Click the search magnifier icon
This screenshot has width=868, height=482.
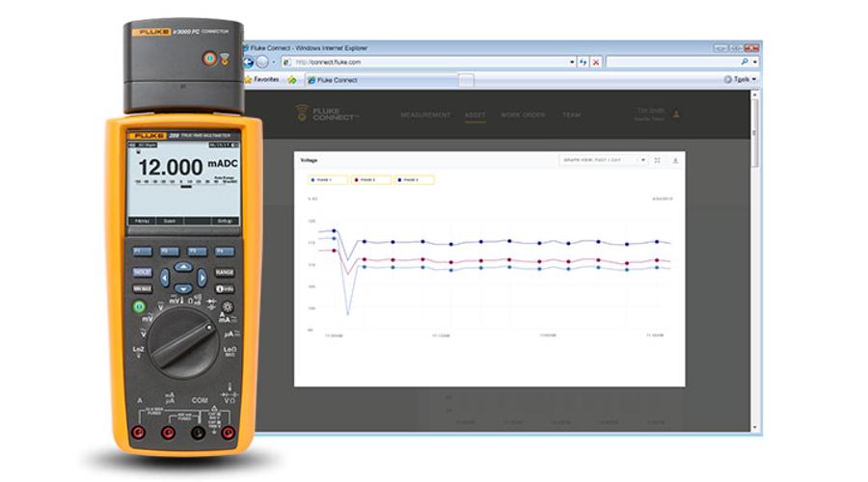(x=745, y=62)
